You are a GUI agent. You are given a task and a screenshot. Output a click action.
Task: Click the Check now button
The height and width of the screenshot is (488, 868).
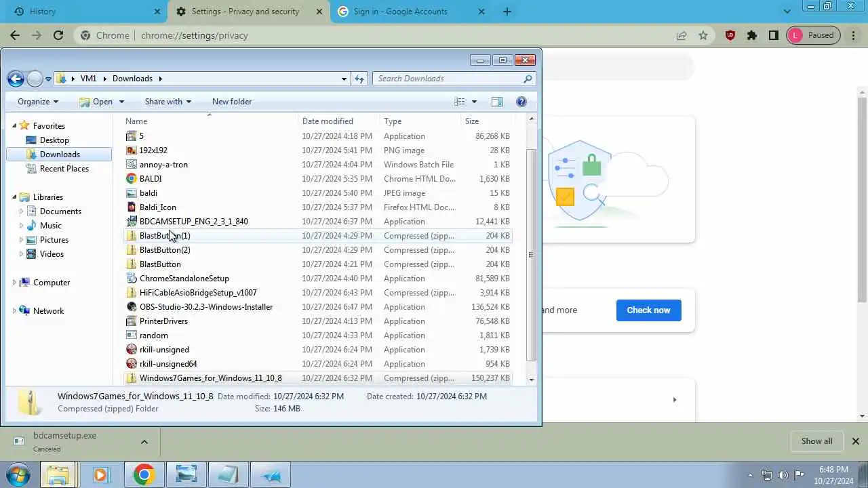tap(649, 310)
